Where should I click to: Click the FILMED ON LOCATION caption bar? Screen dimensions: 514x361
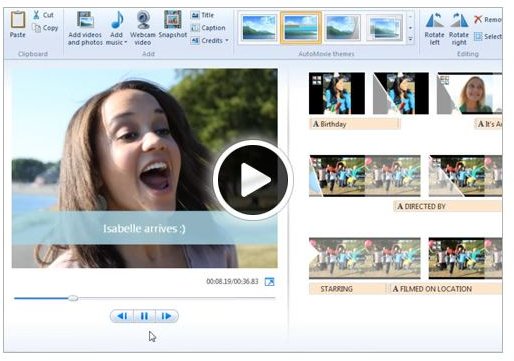446,289
